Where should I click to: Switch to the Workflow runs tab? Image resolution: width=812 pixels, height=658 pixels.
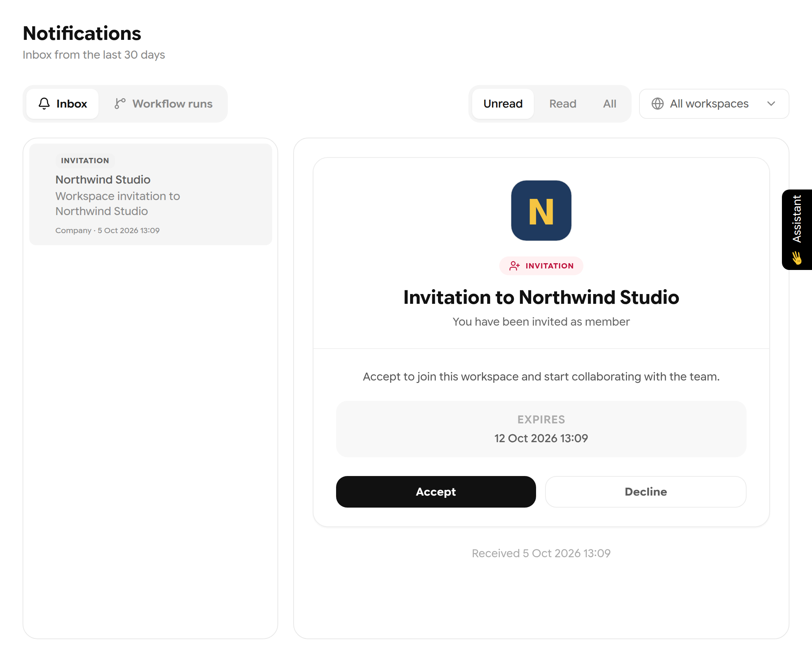164,103
